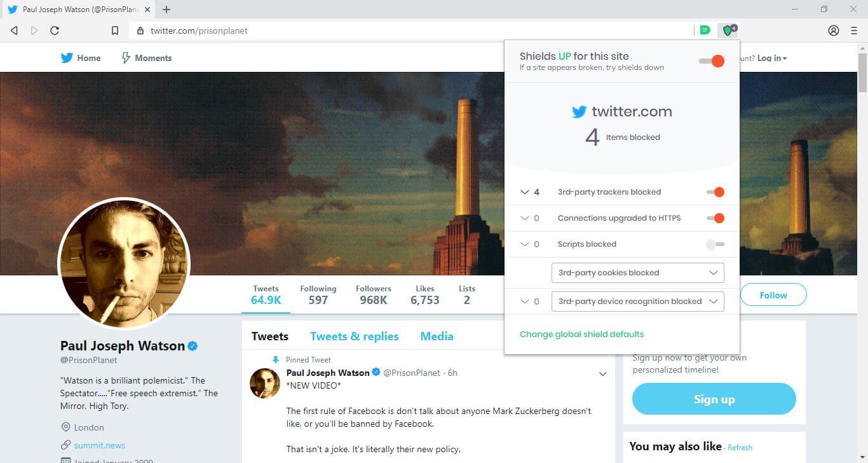Disable 3rd-party trackers blocked toggle
Image resolution: width=868 pixels, height=463 pixels.
(715, 192)
